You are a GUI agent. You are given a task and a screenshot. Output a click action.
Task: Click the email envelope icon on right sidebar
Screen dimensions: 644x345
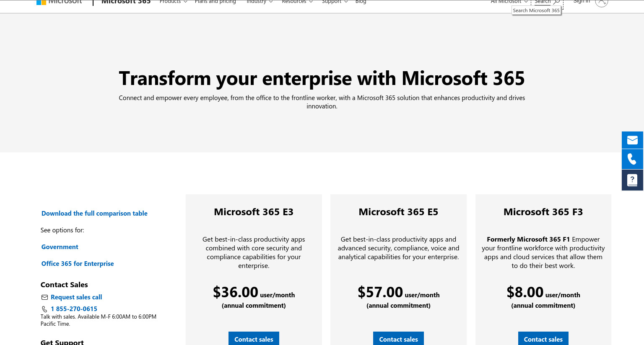point(632,140)
